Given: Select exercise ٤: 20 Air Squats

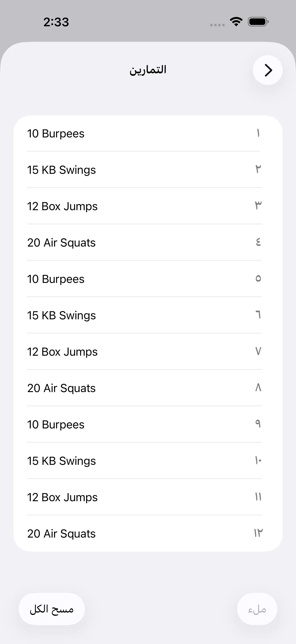Looking at the screenshot, I should (x=148, y=243).
